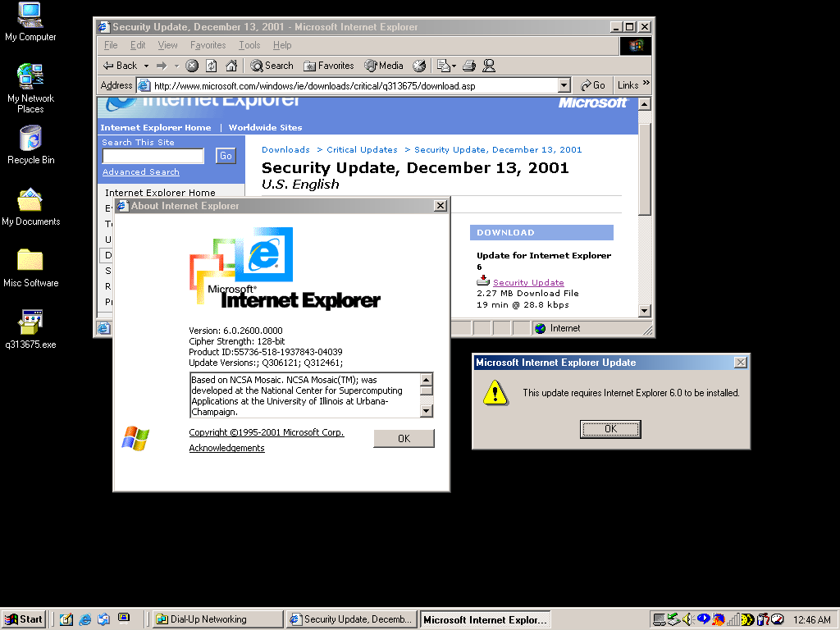Refresh the page using the Refresh icon
Viewport: 840px width, 630px height.
[x=212, y=66]
